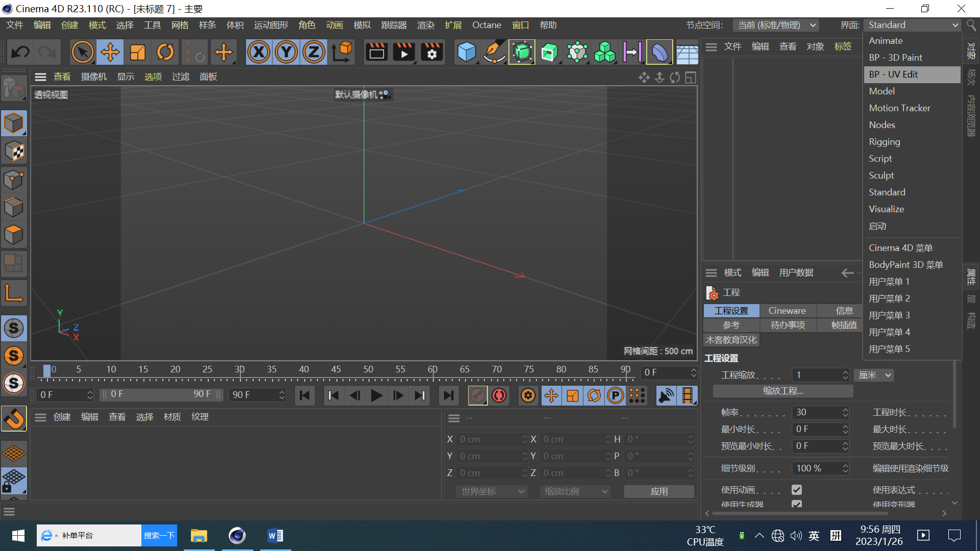Open Word from the Windows taskbar

click(276, 535)
